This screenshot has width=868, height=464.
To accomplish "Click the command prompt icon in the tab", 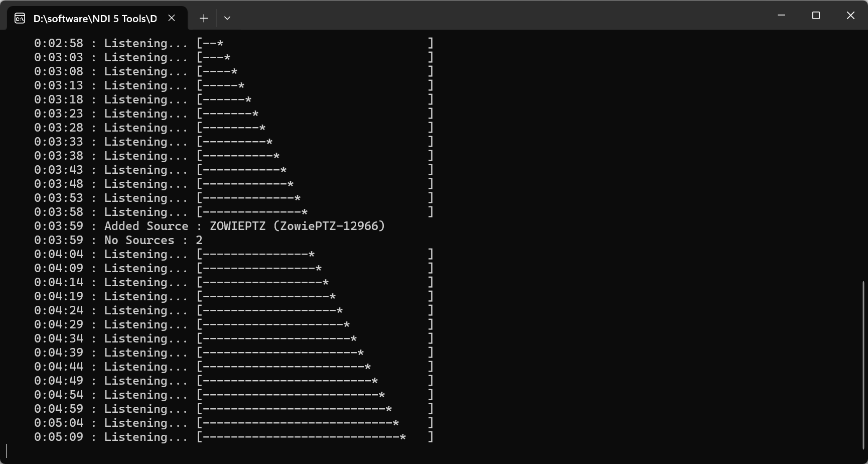I will tap(20, 19).
